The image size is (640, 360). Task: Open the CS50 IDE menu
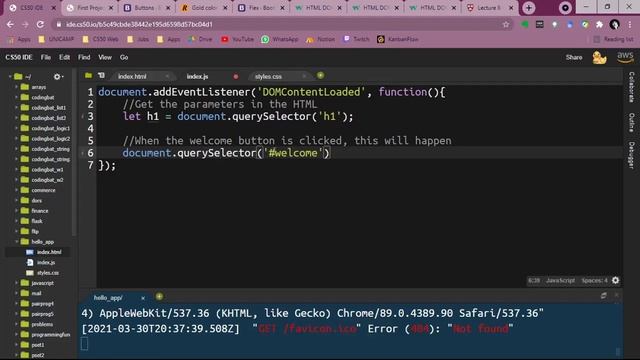19,58
